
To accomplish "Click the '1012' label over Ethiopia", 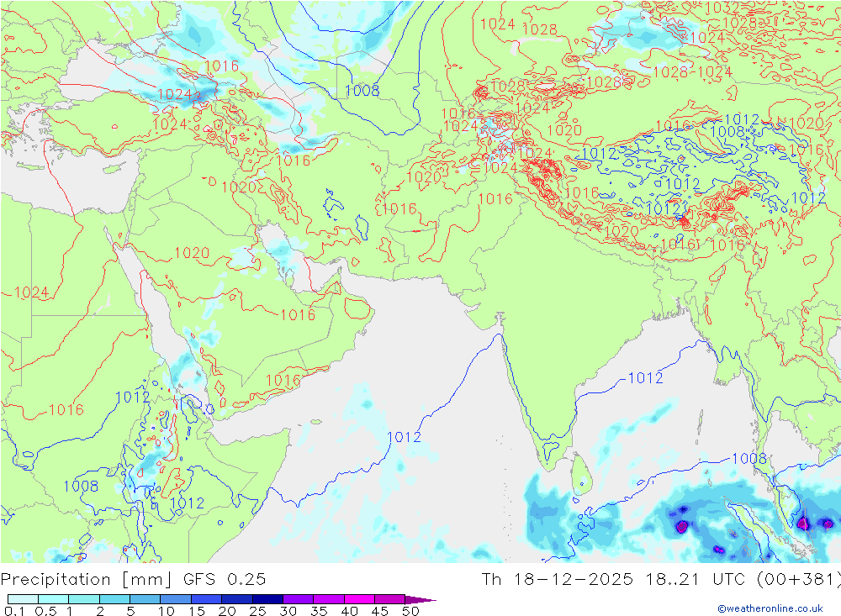I will [188, 503].
